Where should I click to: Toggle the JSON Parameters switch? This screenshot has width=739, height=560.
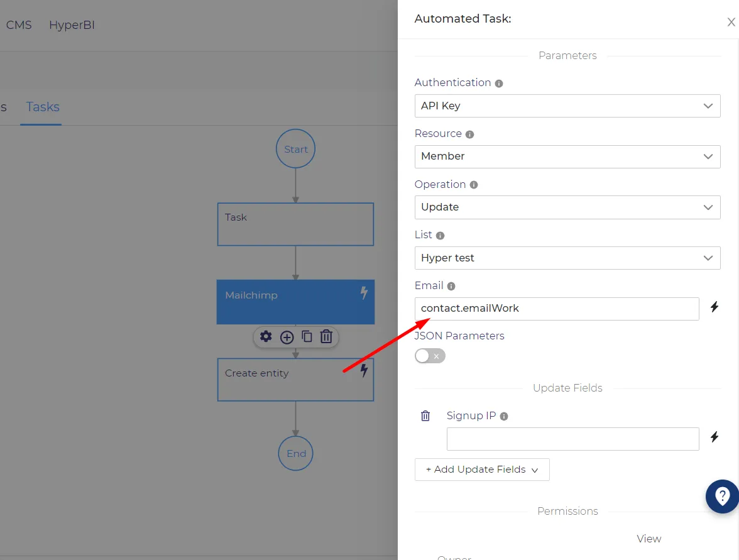430,356
